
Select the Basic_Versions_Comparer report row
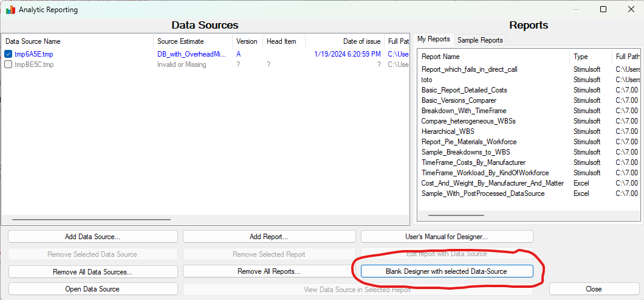(459, 100)
